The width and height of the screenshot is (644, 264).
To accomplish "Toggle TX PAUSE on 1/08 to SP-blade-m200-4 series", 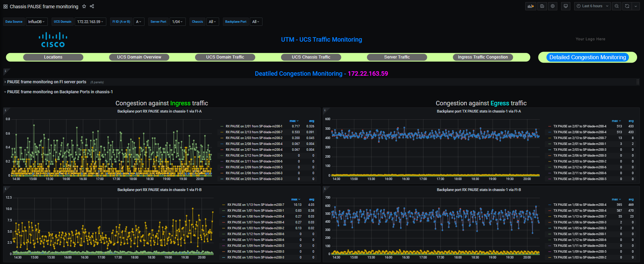I will 580,205.
